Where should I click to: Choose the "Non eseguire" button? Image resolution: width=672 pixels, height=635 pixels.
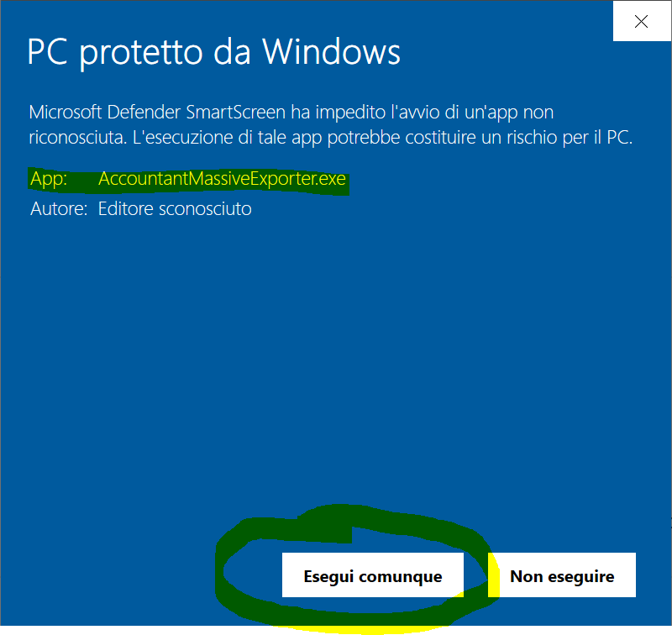[x=562, y=575]
